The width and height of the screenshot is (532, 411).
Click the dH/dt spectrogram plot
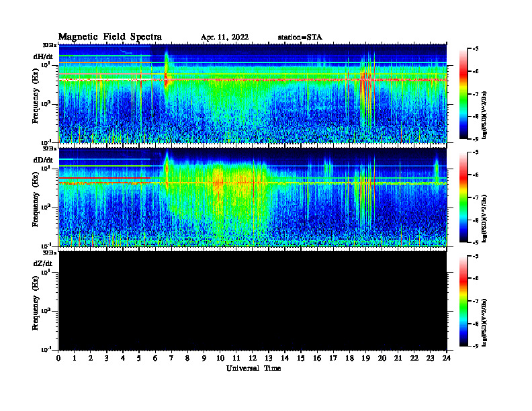coord(253,93)
